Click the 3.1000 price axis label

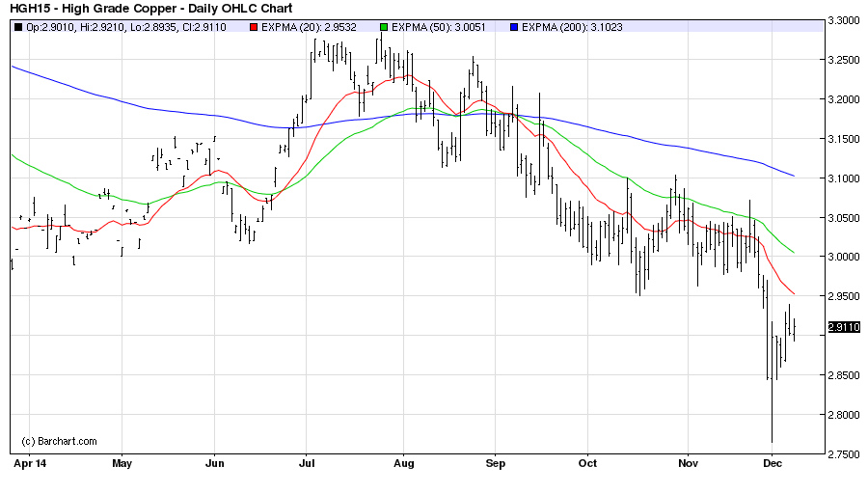click(x=844, y=178)
